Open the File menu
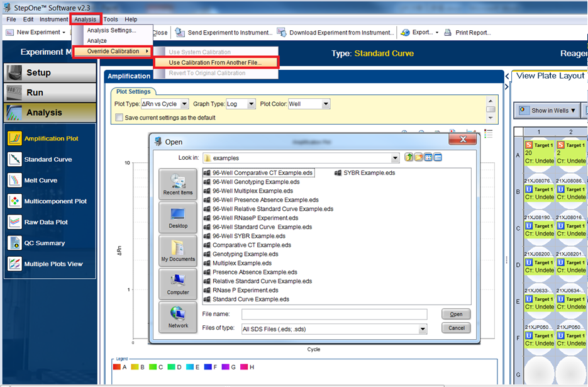 (11, 19)
